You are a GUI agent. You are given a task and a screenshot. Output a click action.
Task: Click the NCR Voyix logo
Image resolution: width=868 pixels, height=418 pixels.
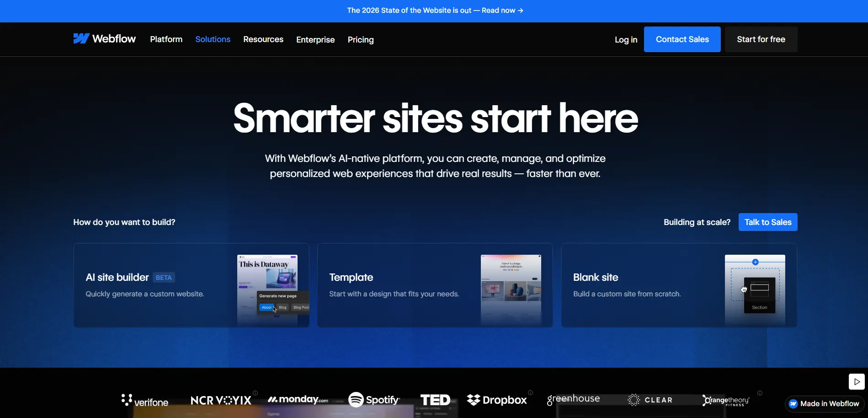click(x=221, y=399)
